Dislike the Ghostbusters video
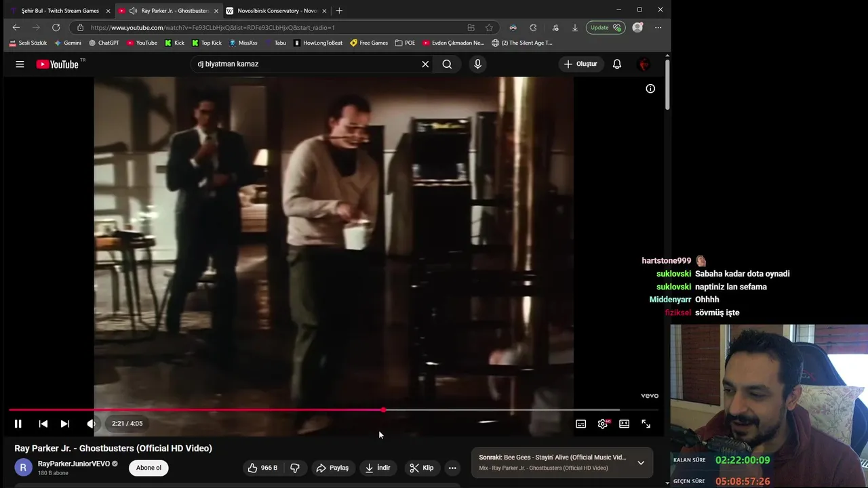The width and height of the screenshot is (868, 488). coord(295,468)
